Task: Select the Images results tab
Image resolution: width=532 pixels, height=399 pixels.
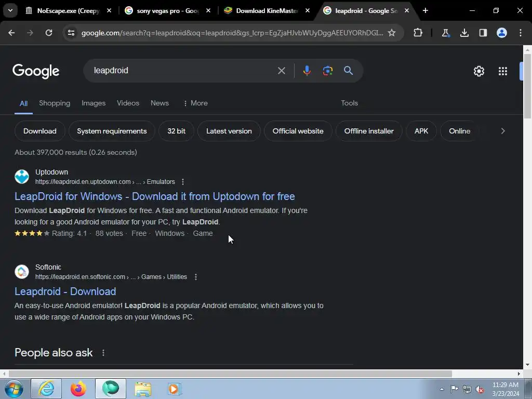Action: [94, 103]
